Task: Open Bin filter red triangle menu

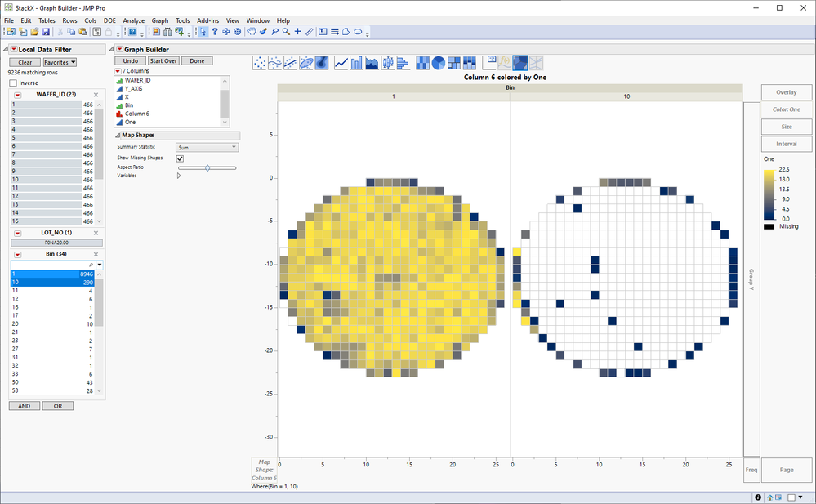Action: [x=17, y=254]
